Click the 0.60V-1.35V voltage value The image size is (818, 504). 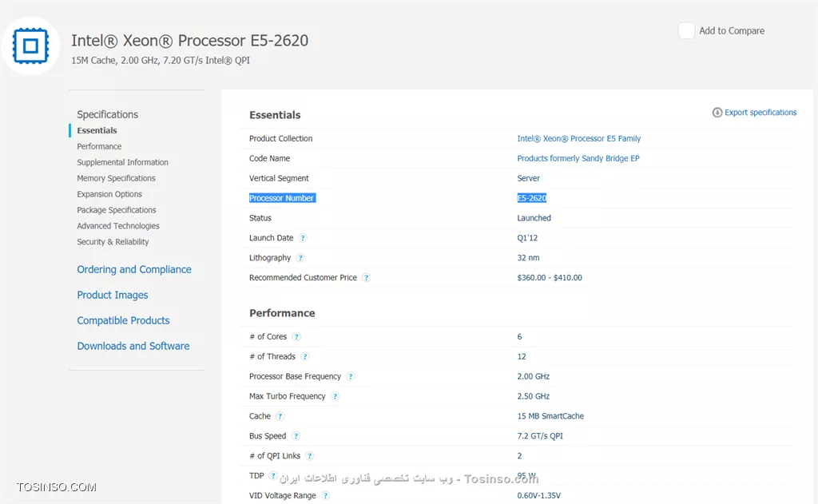pyautogui.click(x=539, y=495)
